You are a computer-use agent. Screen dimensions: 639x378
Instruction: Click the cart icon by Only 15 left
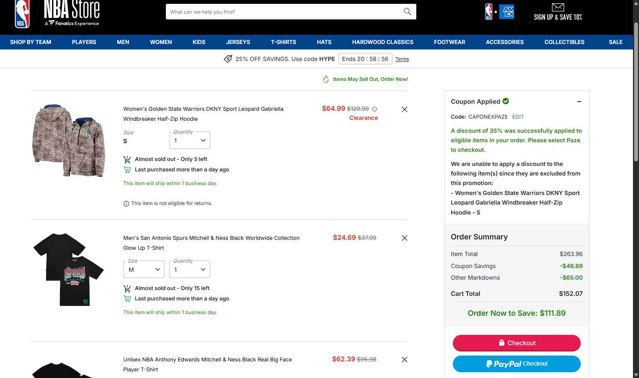point(127,288)
